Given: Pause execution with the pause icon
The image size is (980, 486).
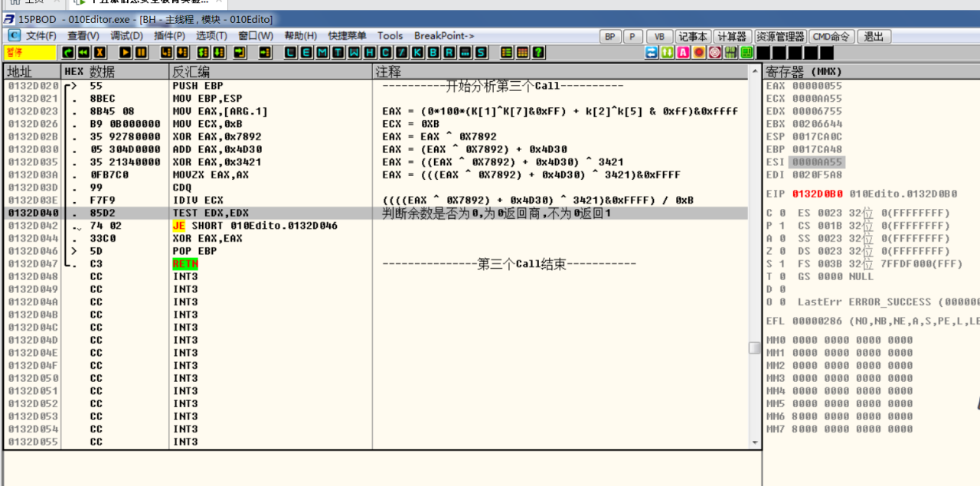Looking at the screenshot, I should 142,53.
